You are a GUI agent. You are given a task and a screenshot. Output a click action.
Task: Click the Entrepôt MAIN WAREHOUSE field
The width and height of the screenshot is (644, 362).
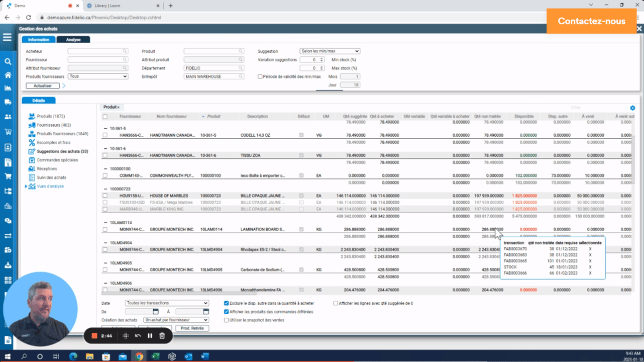pos(214,76)
